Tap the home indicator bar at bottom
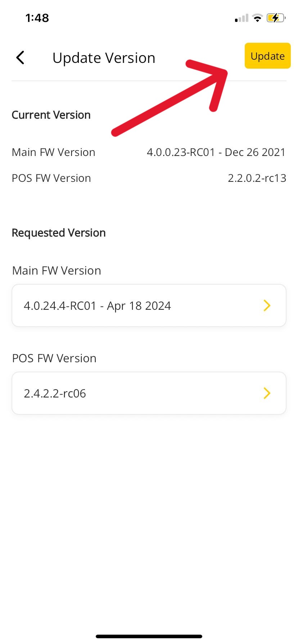This screenshot has height=644, width=298. (x=149, y=636)
